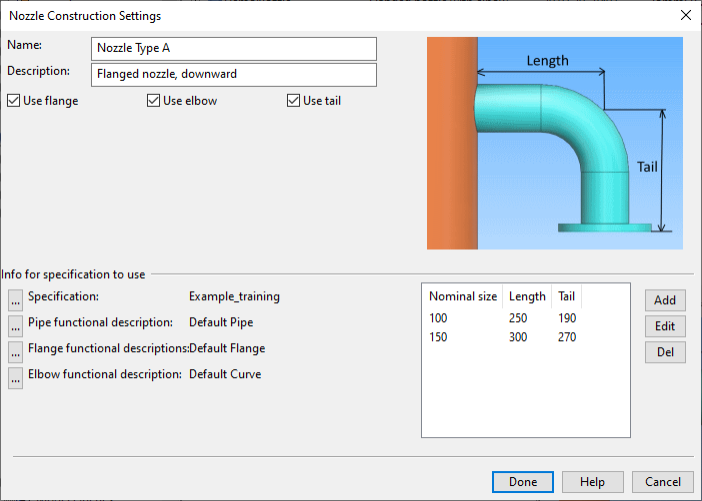Viewport: 702px width, 501px height.
Task: Click the Name input field
Action: (233, 49)
